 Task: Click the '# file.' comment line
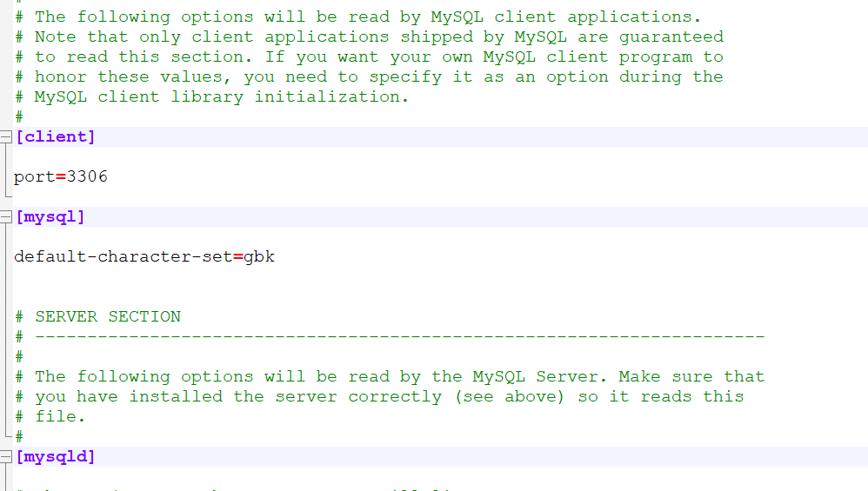50,416
